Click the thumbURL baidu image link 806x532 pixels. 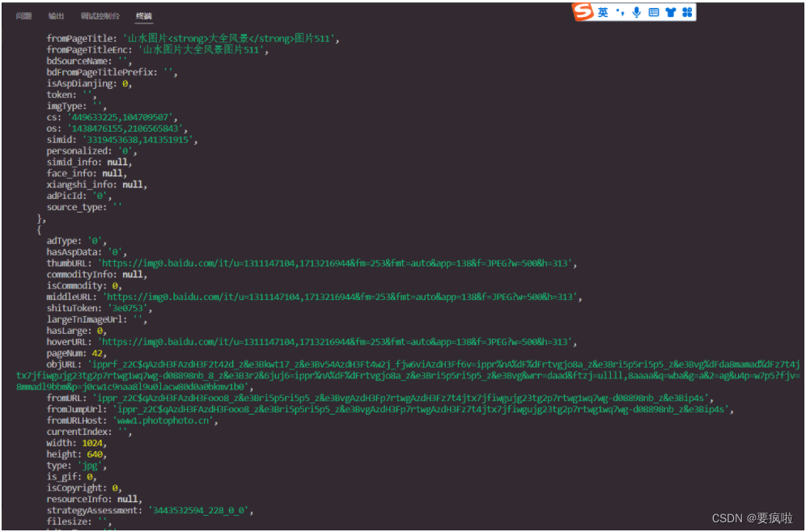(335, 264)
